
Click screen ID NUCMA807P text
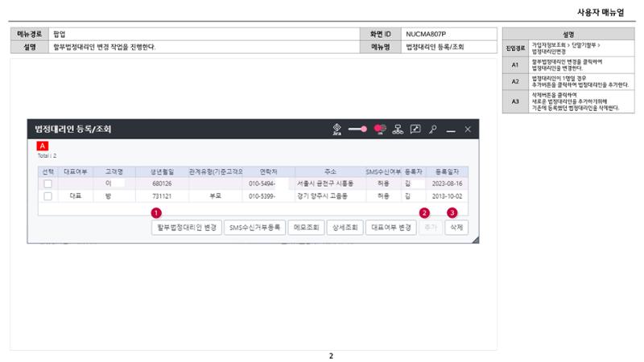(x=426, y=34)
